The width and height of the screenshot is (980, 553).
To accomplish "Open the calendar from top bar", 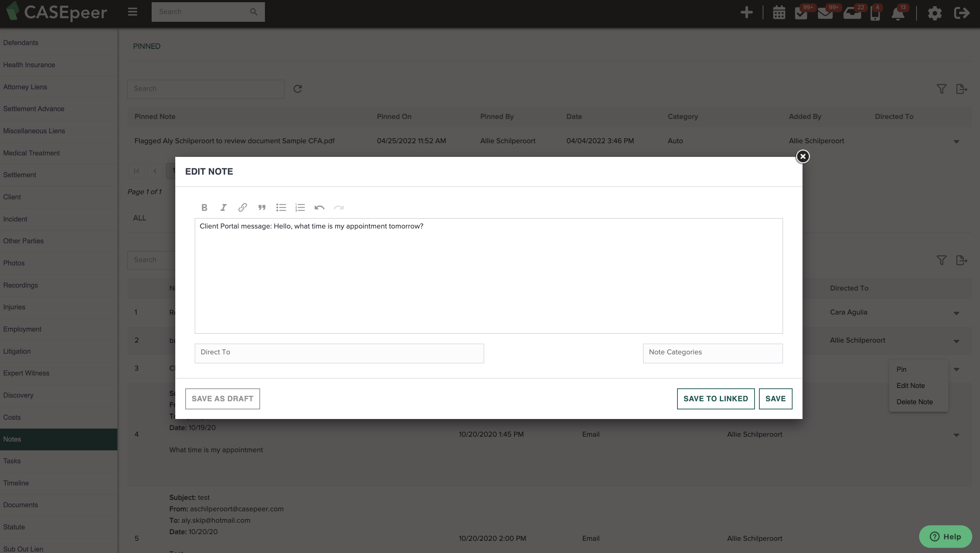I will click(779, 13).
